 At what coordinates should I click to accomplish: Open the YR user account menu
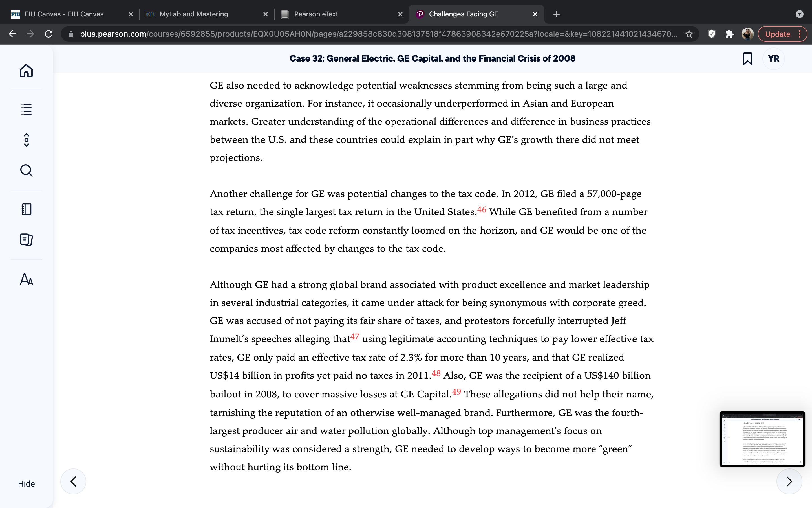click(773, 58)
